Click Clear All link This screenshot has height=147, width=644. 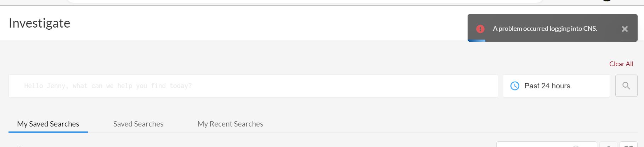click(621, 64)
